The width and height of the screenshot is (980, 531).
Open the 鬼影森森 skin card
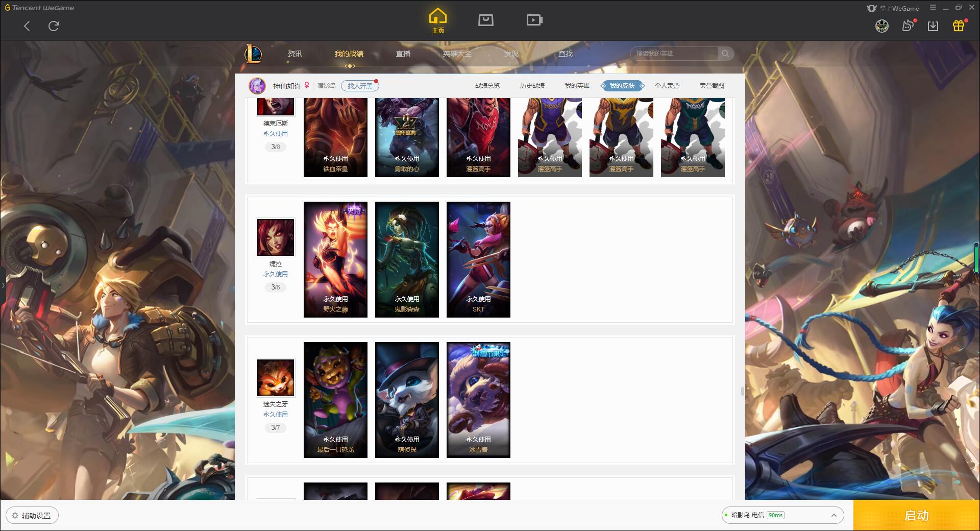(407, 259)
